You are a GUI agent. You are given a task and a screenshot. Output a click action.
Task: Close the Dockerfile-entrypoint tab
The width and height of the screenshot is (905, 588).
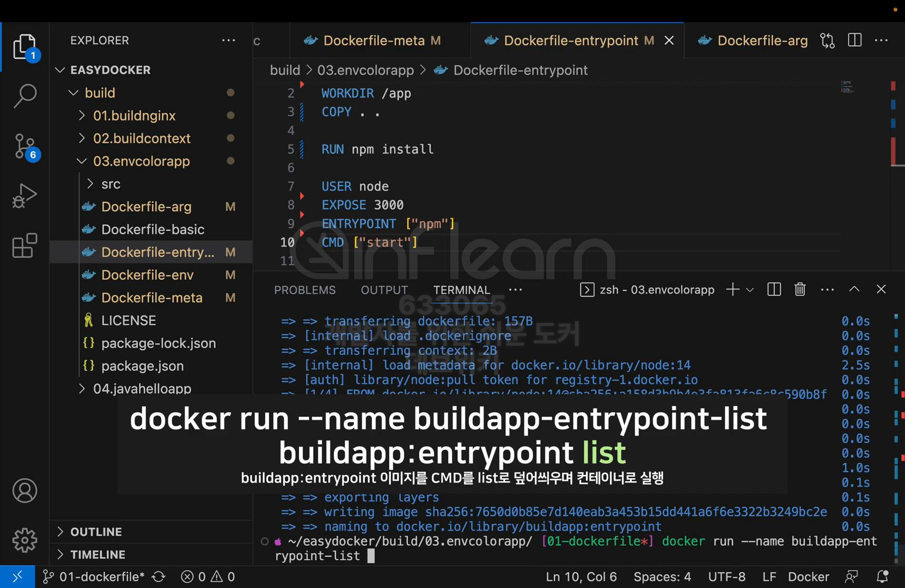pyautogui.click(x=669, y=40)
